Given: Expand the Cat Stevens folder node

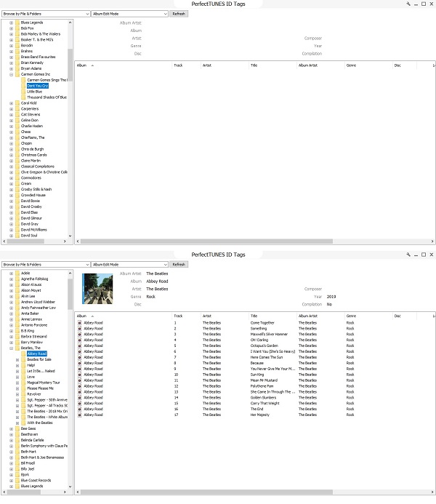Looking at the screenshot, I should point(11,114).
